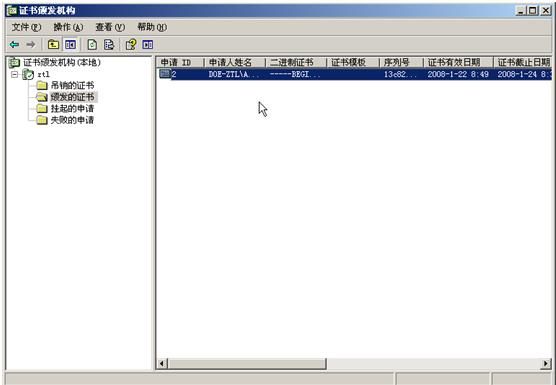Sort by 申请 ID column header
Screen dimensions: 556x385
(x=181, y=63)
